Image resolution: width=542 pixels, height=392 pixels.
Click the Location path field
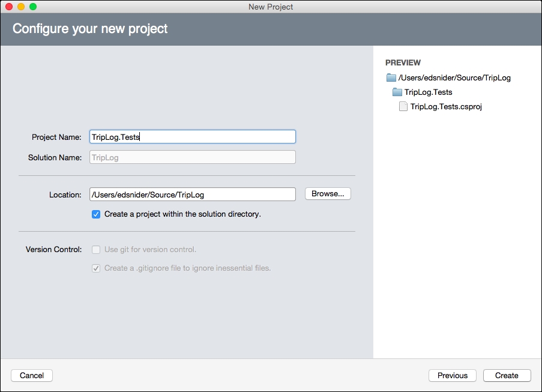(x=193, y=194)
